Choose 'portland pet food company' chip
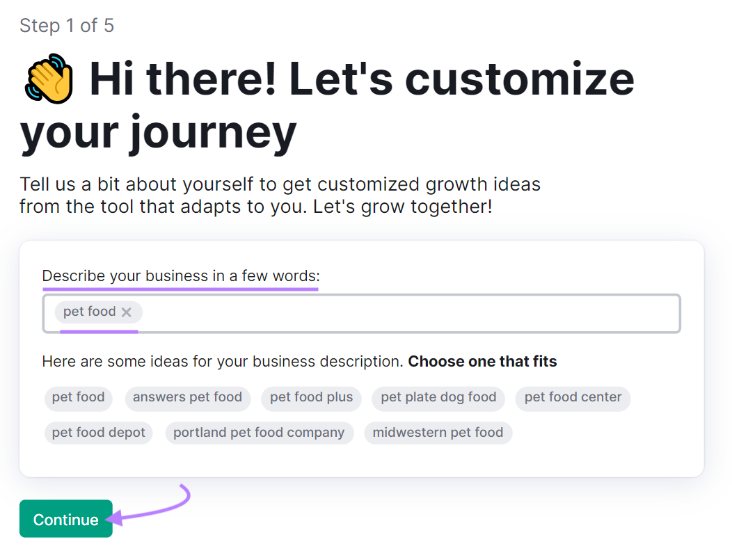Screen dimensions: 732x560 tap(259, 433)
